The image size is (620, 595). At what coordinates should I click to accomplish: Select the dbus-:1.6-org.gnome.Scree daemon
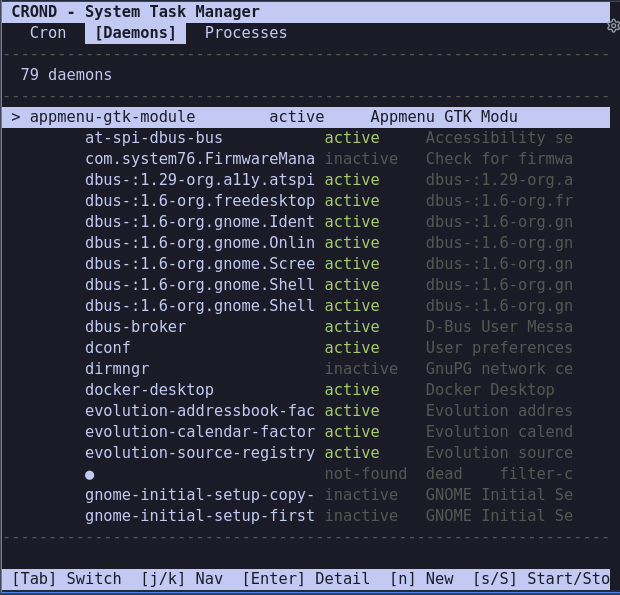coord(200,264)
